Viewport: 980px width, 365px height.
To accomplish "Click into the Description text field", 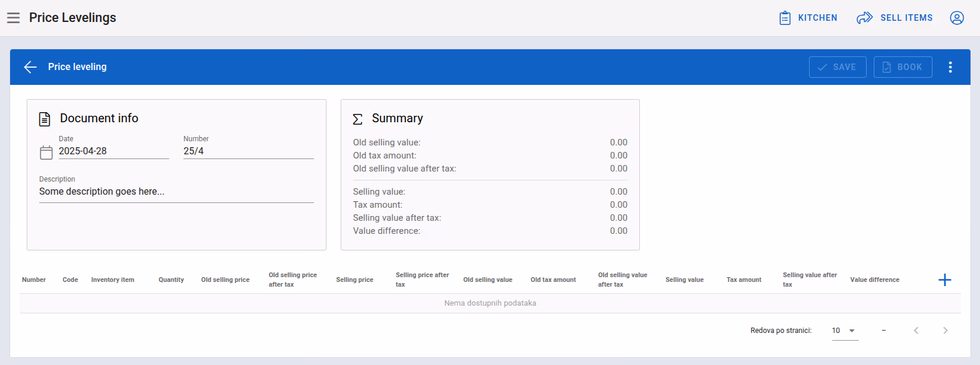I will coord(176,192).
